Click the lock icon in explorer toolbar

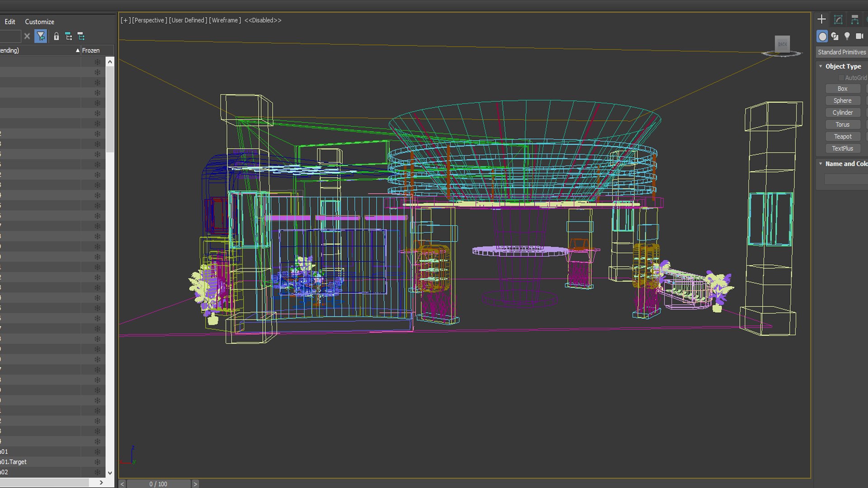[56, 36]
